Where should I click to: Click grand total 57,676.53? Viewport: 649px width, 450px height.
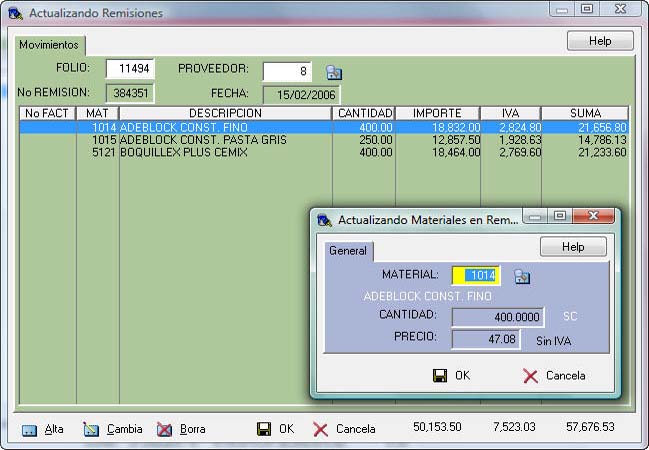[590, 427]
